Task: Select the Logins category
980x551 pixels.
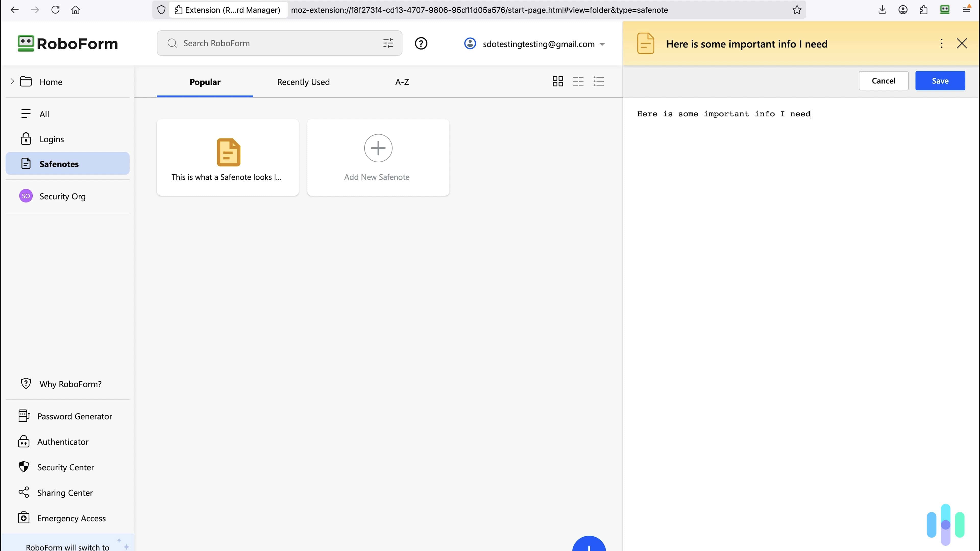Action: click(52, 139)
